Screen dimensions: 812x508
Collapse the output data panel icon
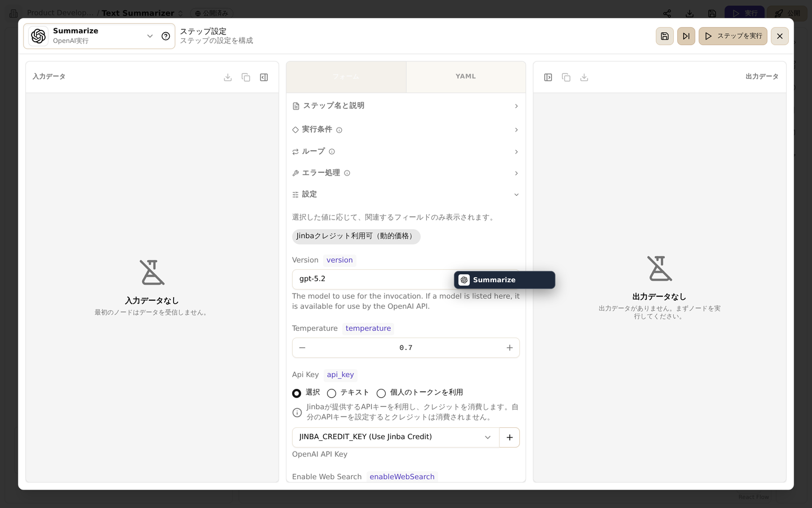(548, 77)
